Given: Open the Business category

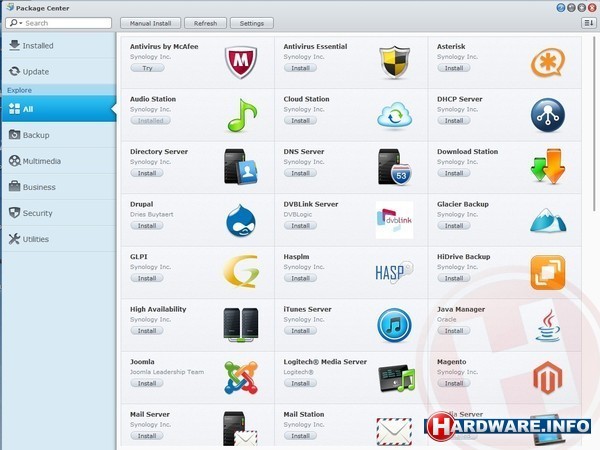Looking at the screenshot, I should pyautogui.click(x=59, y=187).
